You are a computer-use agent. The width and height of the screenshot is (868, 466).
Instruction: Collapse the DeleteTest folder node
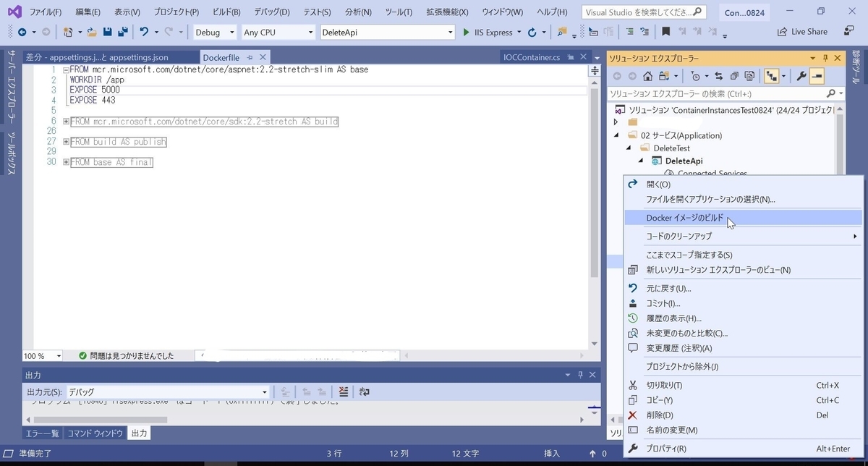coord(629,148)
